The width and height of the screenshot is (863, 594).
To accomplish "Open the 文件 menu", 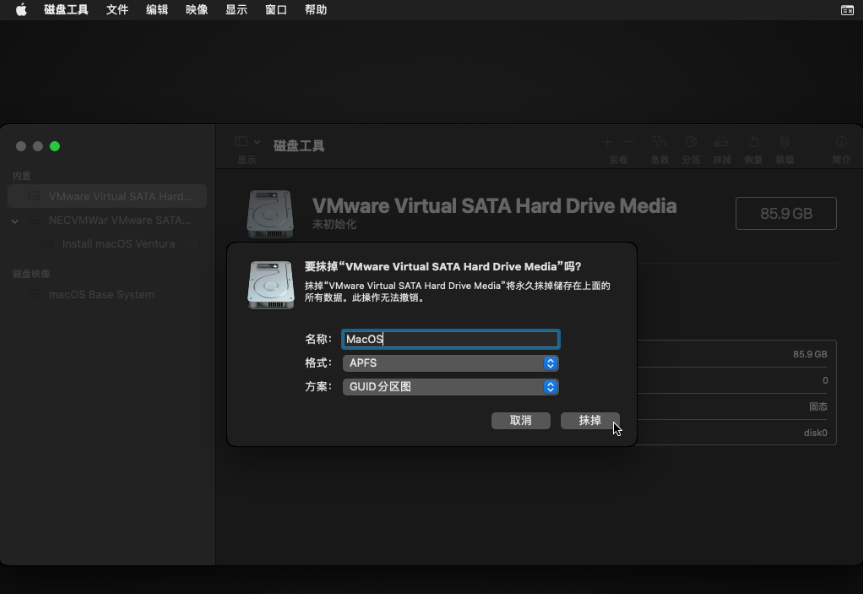I will tap(117, 10).
